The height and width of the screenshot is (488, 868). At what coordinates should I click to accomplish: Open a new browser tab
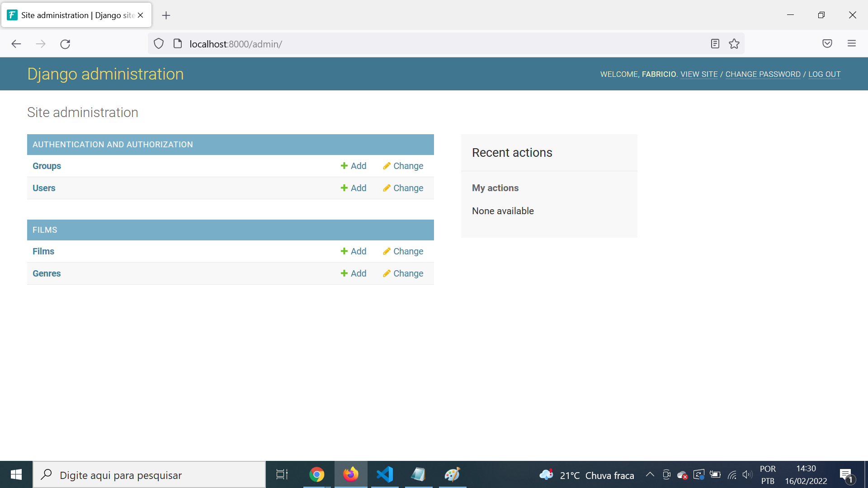coord(166,15)
